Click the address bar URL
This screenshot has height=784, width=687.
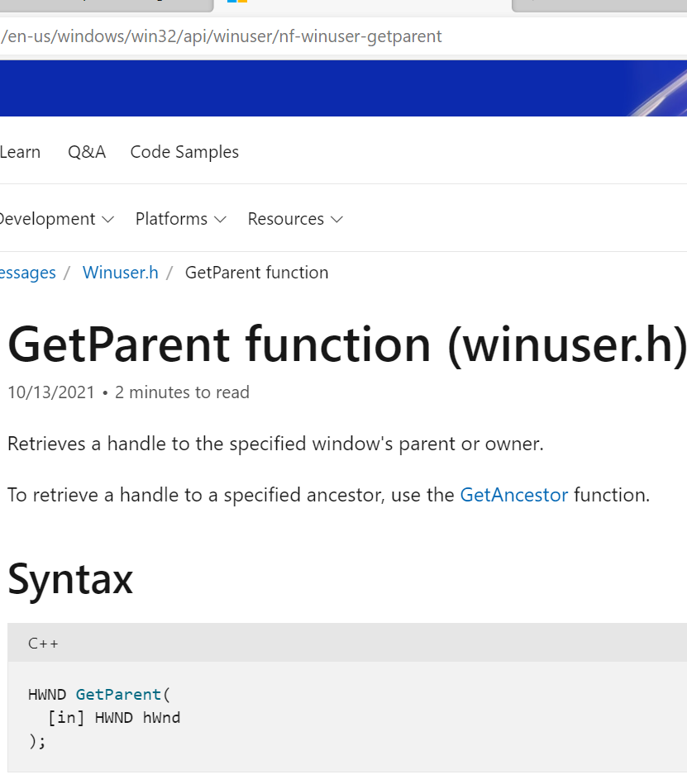pyautogui.click(x=222, y=36)
